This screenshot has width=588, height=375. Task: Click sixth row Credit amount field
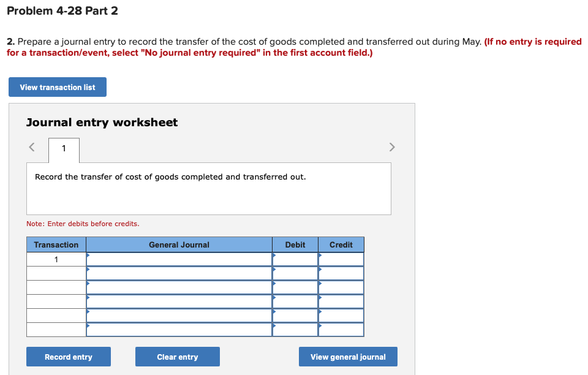coord(341,330)
